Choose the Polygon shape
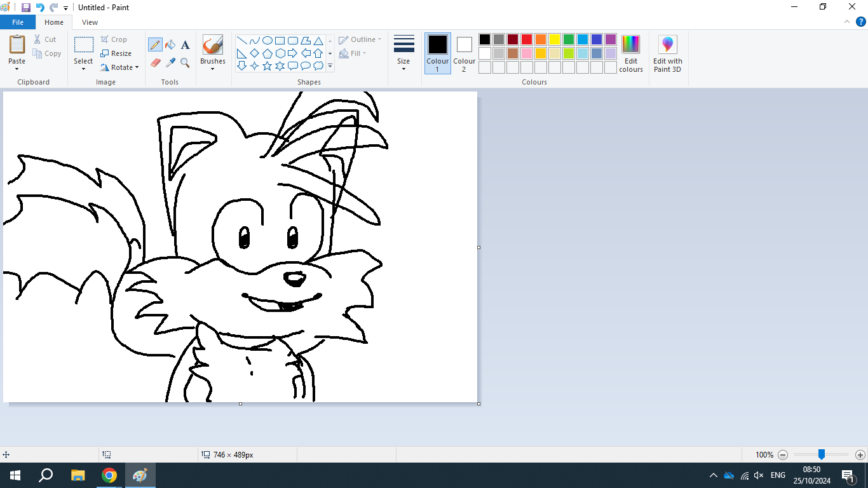 pyautogui.click(x=306, y=41)
